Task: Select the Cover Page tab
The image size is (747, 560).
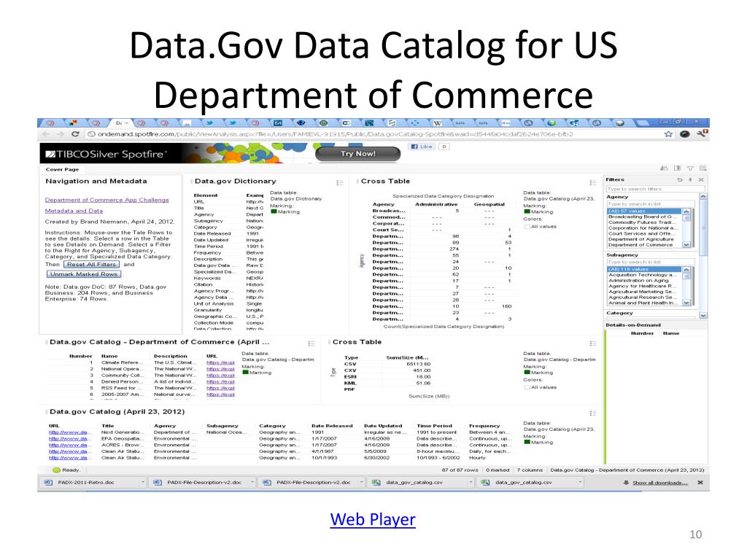Action: coord(63,169)
